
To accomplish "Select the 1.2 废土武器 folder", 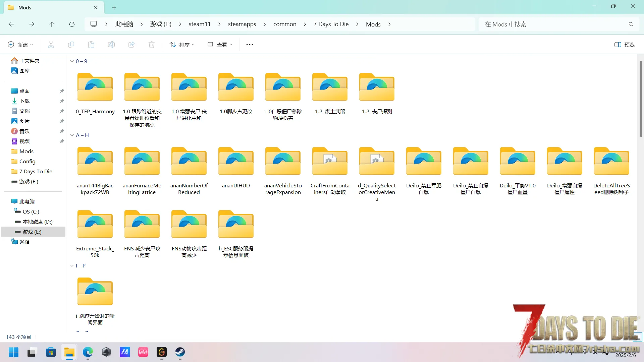I will [x=330, y=94].
